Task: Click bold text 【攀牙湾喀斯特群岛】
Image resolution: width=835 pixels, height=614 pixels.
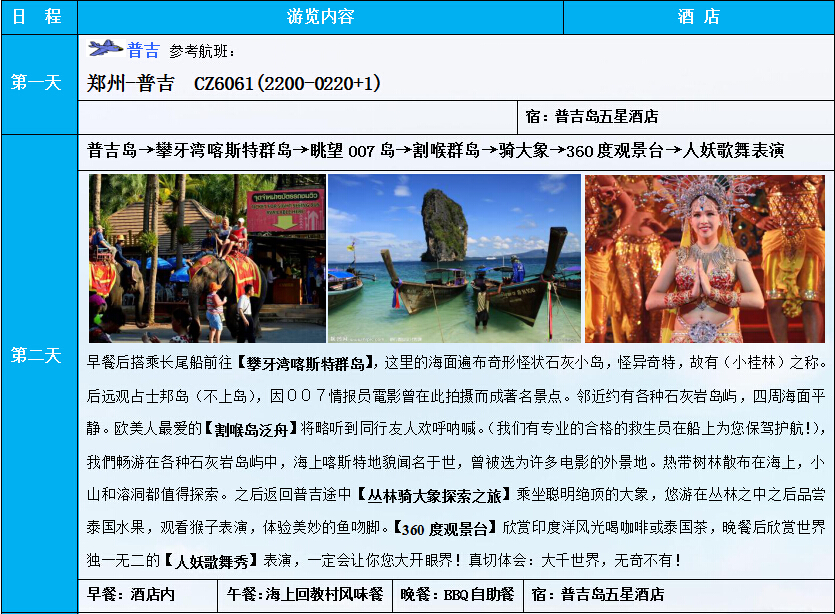Action: point(305,364)
